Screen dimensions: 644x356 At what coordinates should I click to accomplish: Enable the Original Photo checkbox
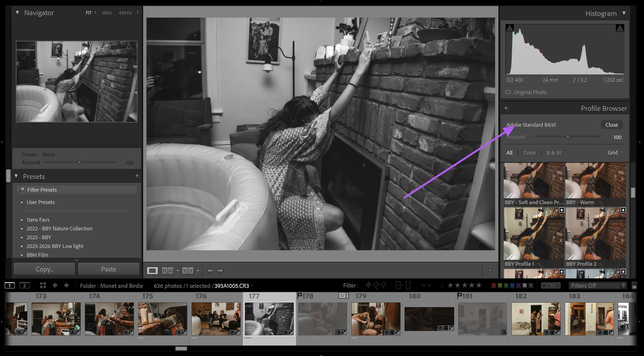[508, 92]
